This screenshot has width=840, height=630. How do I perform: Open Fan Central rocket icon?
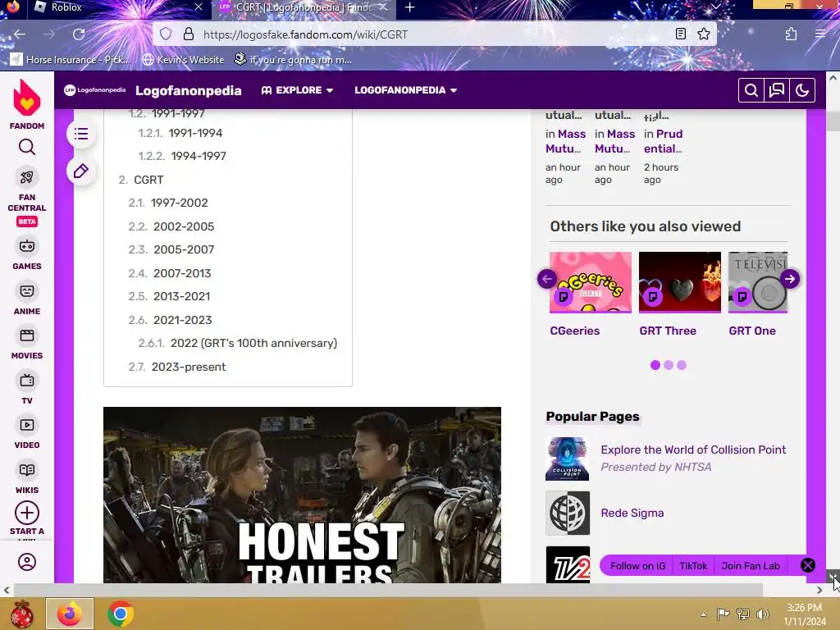(27, 177)
